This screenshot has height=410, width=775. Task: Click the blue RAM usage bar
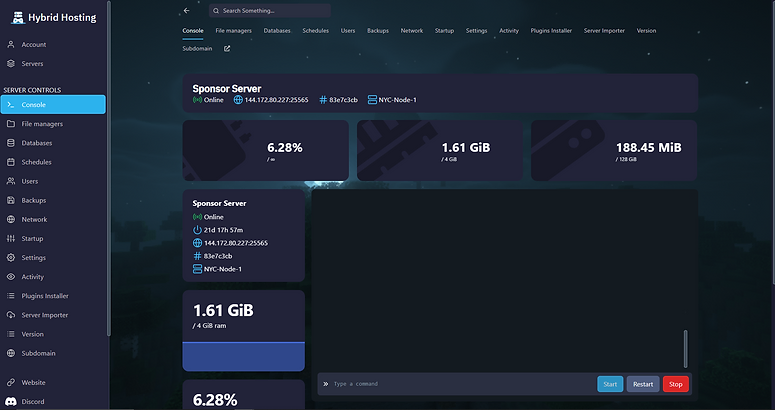(x=244, y=356)
